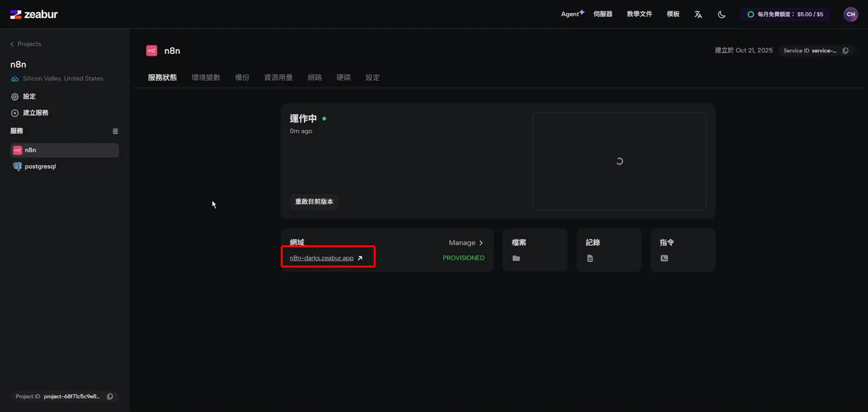The height and width of the screenshot is (412, 868).
Task: Click Silicon Valley region label
Action: point(63,78)
